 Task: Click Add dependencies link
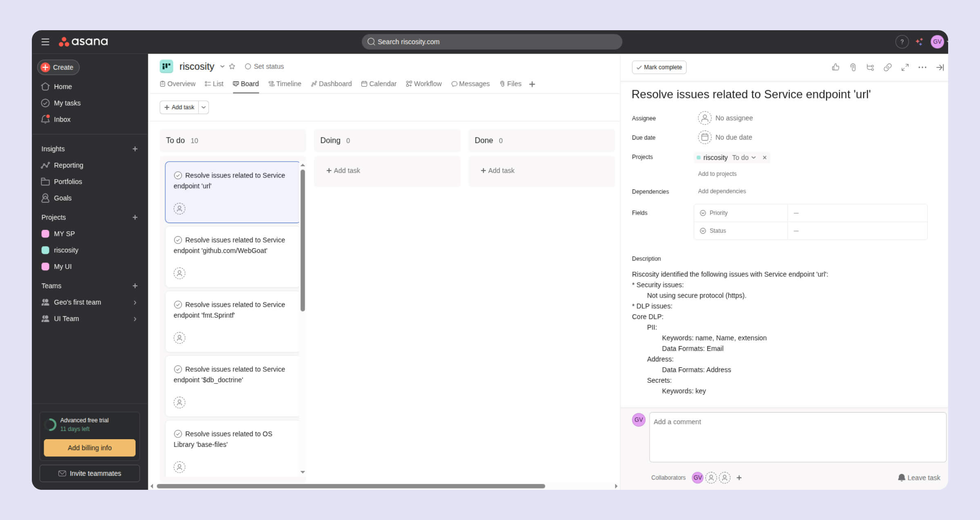point(722,191)
